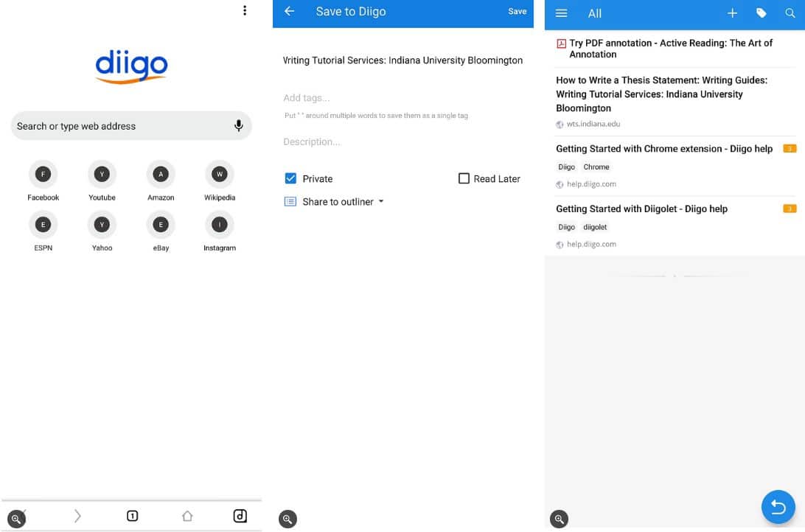Open the All filter title in library
Screen dimensions: 805x532
[x=594, y=14]
